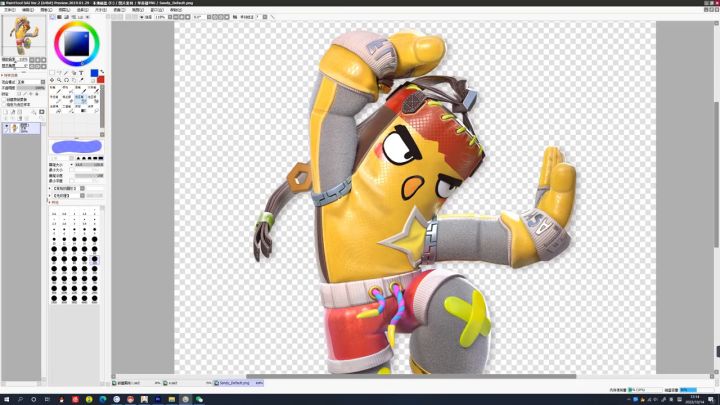Toggle the show selection checkbox in toolbar
The image size is (720, 405).
[141, 17]
